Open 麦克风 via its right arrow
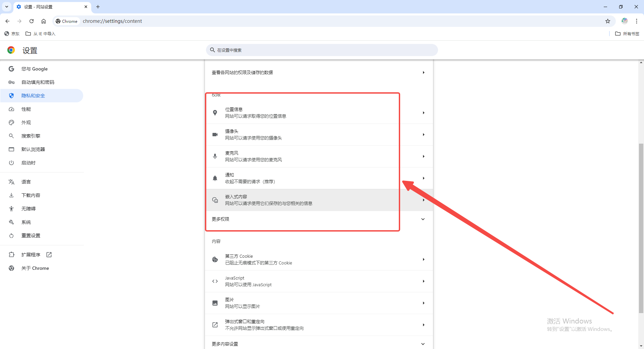The height and width of the screenshot is (349, 644). pyautogui.click(x=424, y=156)
